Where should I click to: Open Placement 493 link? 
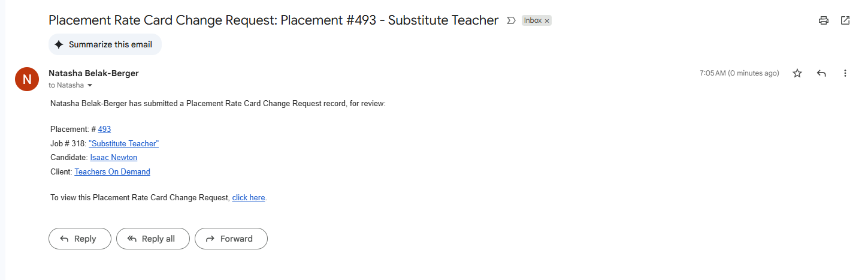click(x=104, y=129)
